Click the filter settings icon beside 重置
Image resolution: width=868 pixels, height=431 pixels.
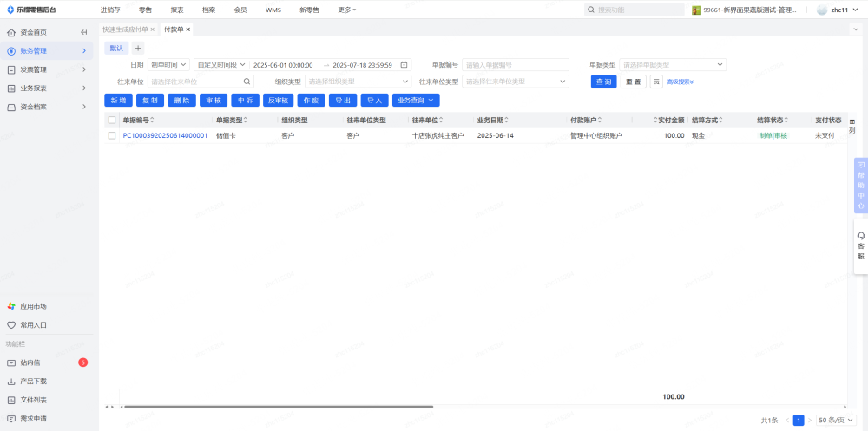[656, 82]
